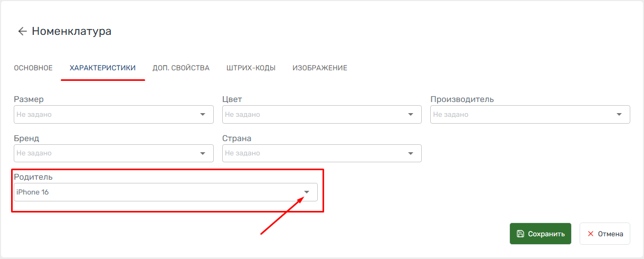Expand the Родитель dropdown arrow
The width and height of the screenshot is (644, 259).
(x=307, y=192)
